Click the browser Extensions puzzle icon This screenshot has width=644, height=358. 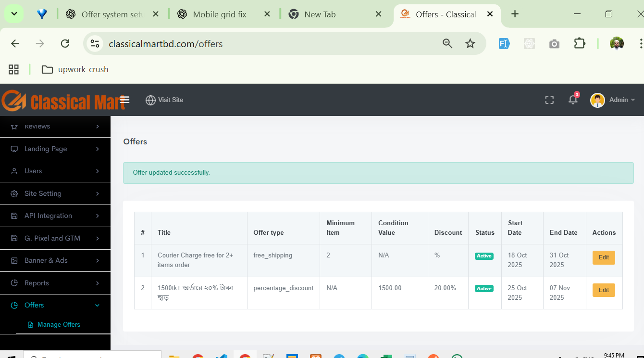pos(580,44)
